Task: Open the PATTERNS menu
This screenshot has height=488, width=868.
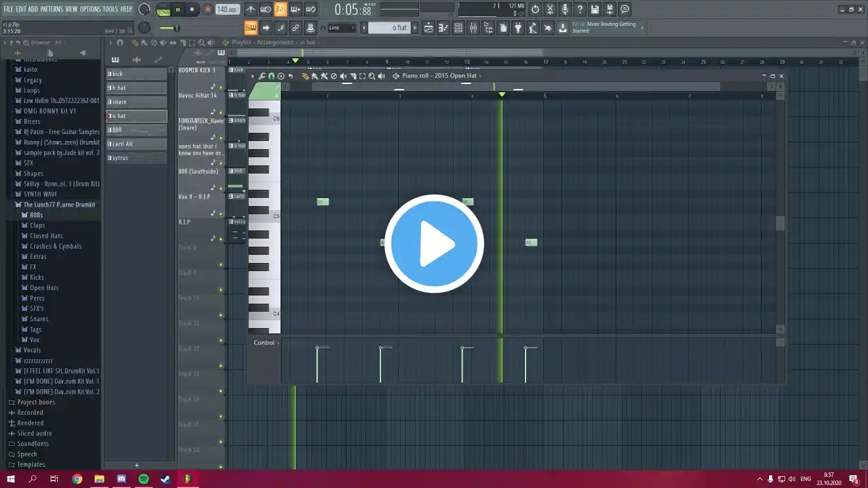Action: click(x=52, y=9)
